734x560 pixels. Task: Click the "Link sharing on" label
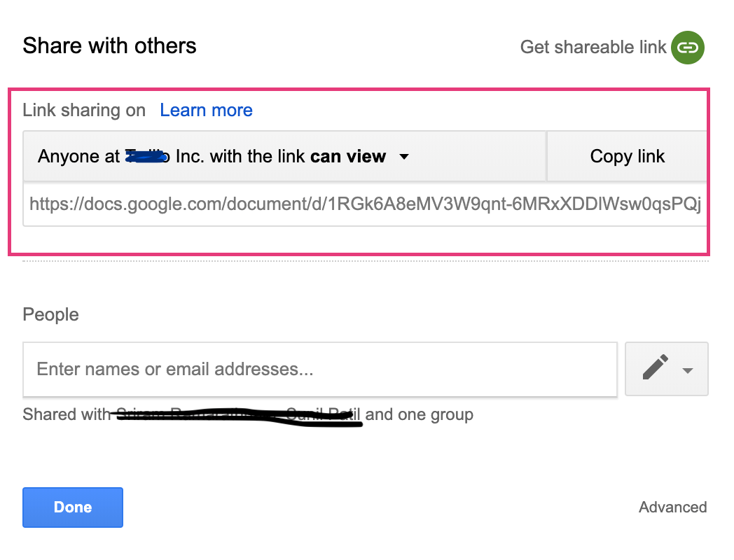[84, 110]
